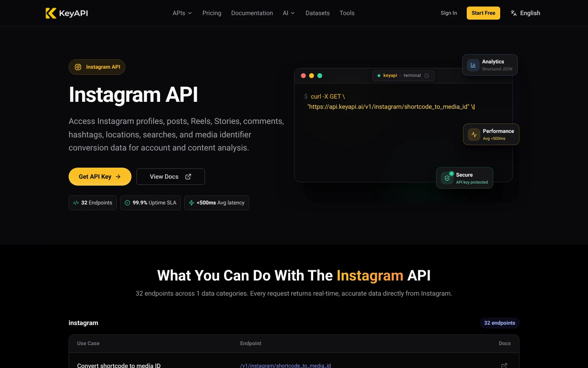Image resolution: width=588 pixels, height=368 pixels.
Task: Click the Docs column header
Action: 505,343
